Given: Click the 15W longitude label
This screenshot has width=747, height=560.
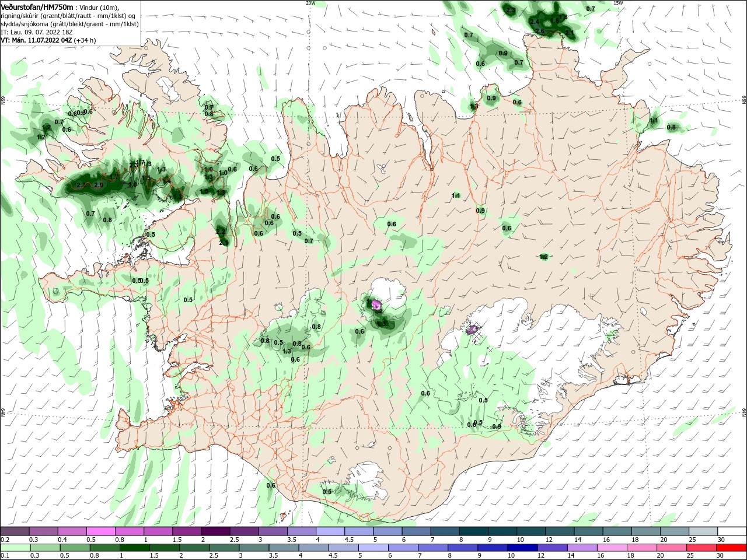Looking at the screenshot, I should 618,3.
